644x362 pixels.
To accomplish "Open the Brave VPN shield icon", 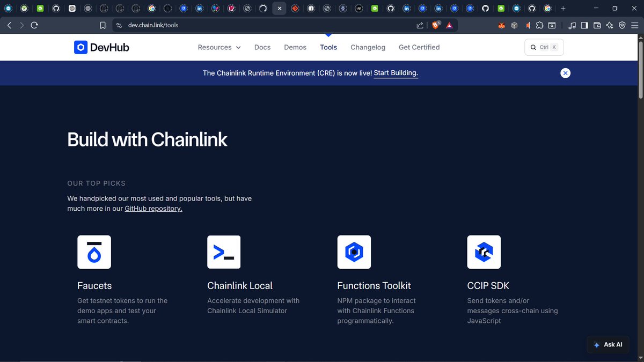I will click(x=623, y=25).
